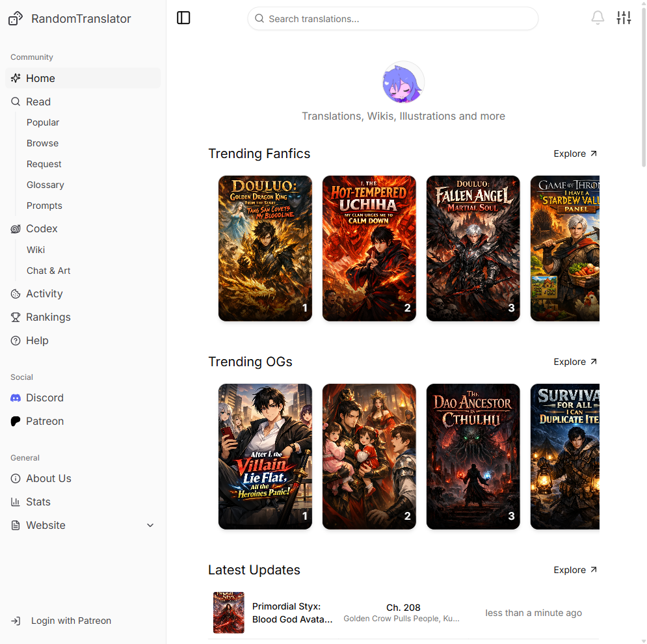The width and height of the screenshot is (647, 644).
Task: Open the Glossary page
Action: pos(46,185)
